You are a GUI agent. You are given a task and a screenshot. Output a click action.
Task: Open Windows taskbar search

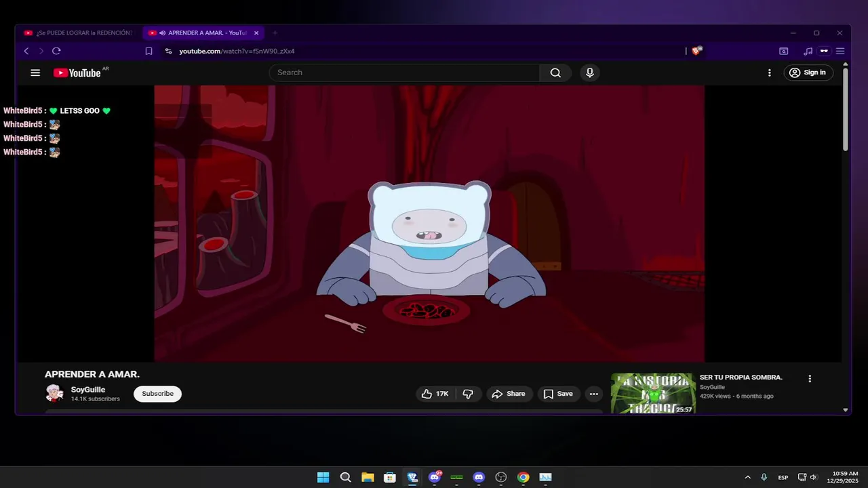pos(345,477)
